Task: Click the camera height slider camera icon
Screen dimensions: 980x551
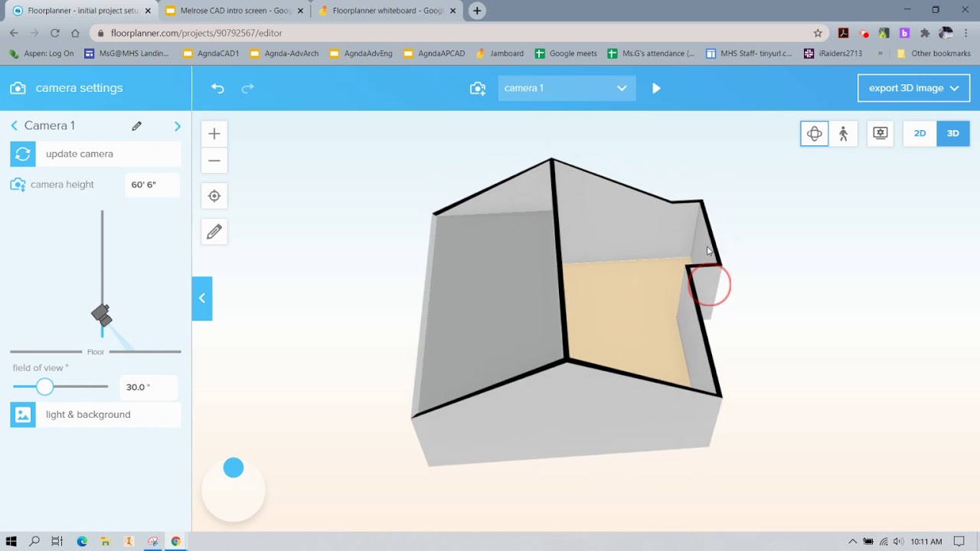Action: point(101,315)
